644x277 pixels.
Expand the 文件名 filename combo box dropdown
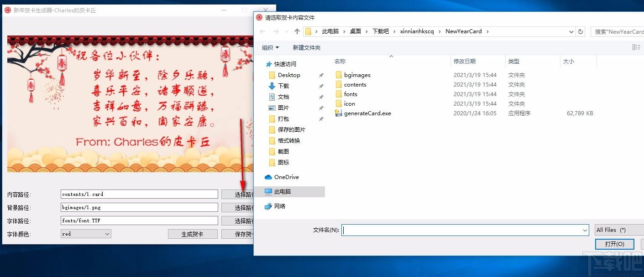(585, 231)
